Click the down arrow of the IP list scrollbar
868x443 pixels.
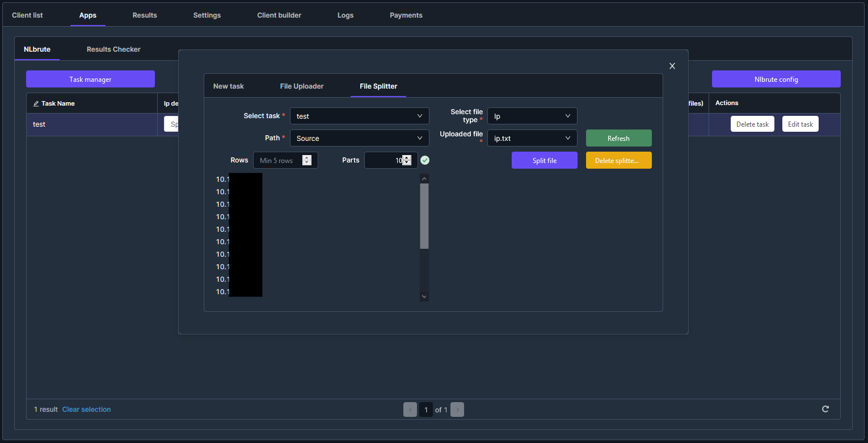(x=424, y=296)
